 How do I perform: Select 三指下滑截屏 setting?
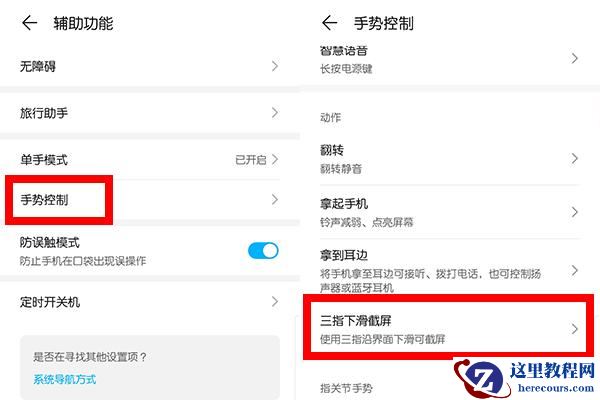click(x=448, y=329)
